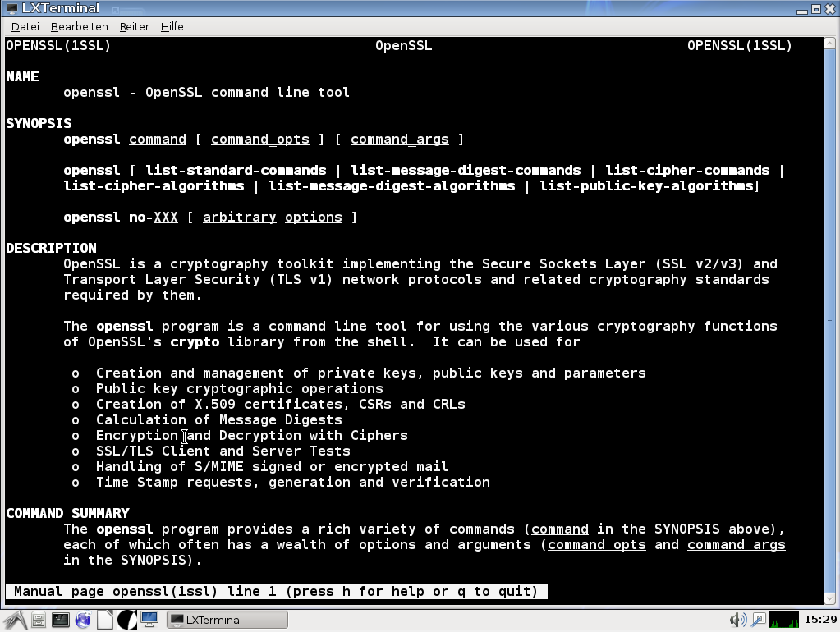Select the command_opts link in COMMAND SUMMARY
Image resolution: width=840 pixels, height=632 pixels.
(596, 544)
